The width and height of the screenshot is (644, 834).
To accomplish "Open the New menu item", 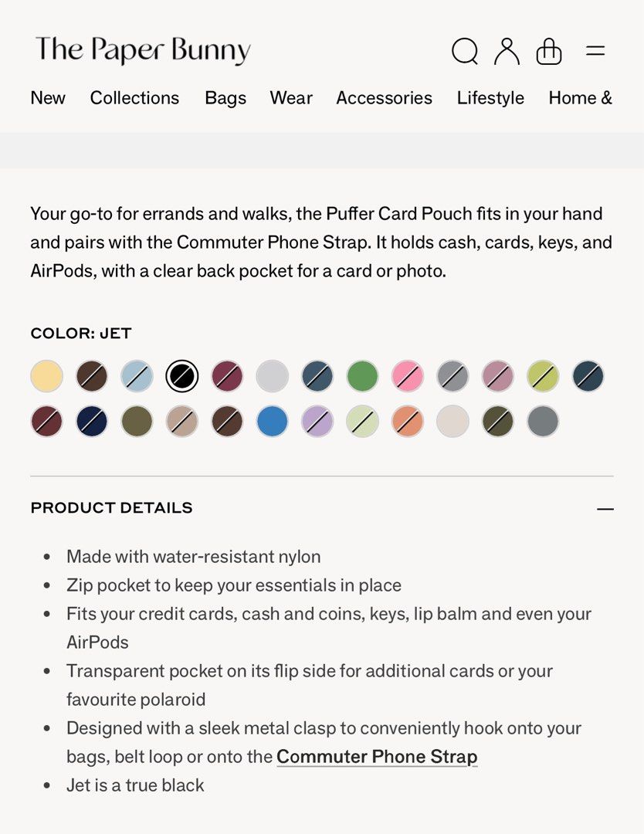I will [48, 98].
